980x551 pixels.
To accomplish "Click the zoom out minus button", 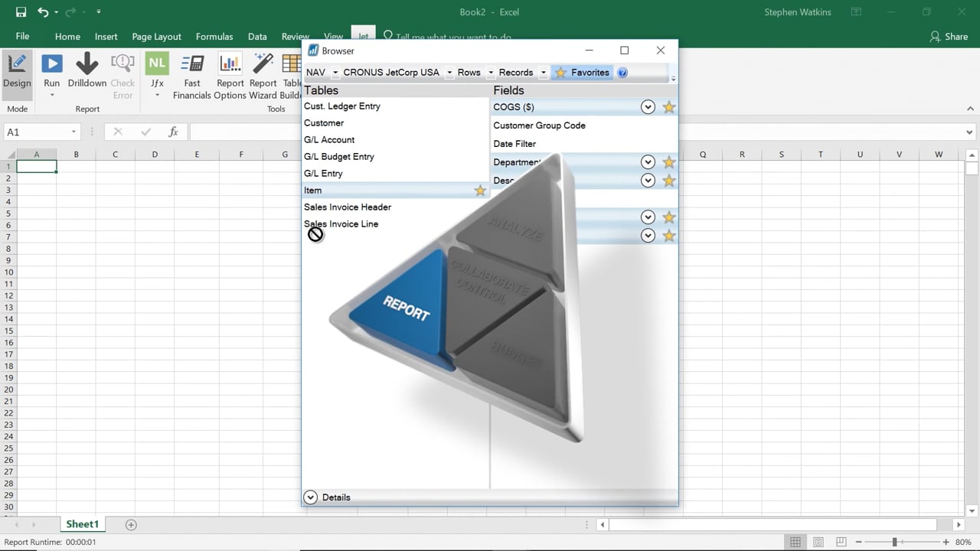I will coord(858,542).
